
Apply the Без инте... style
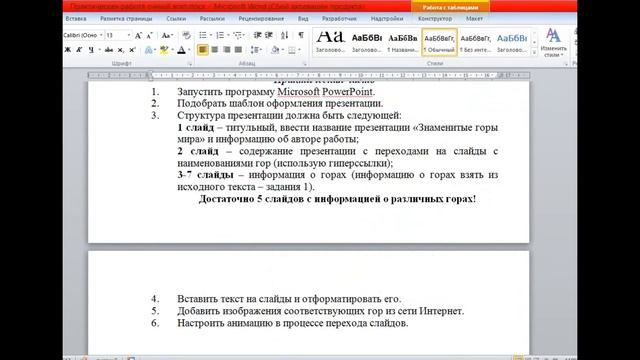click(476, 42)
